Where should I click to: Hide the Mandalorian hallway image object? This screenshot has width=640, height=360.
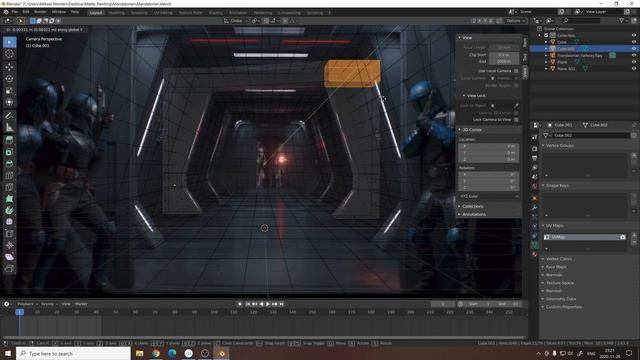[x=634, y=55]
